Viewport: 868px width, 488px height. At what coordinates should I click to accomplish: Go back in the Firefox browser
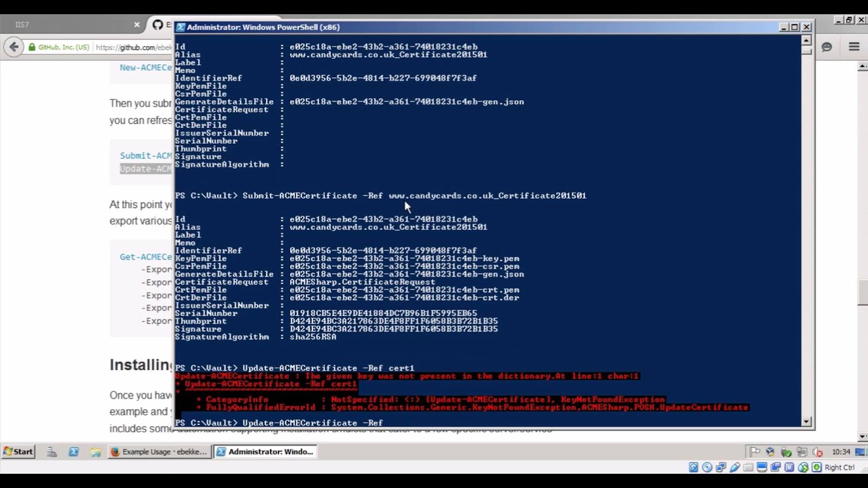[14, 47]
